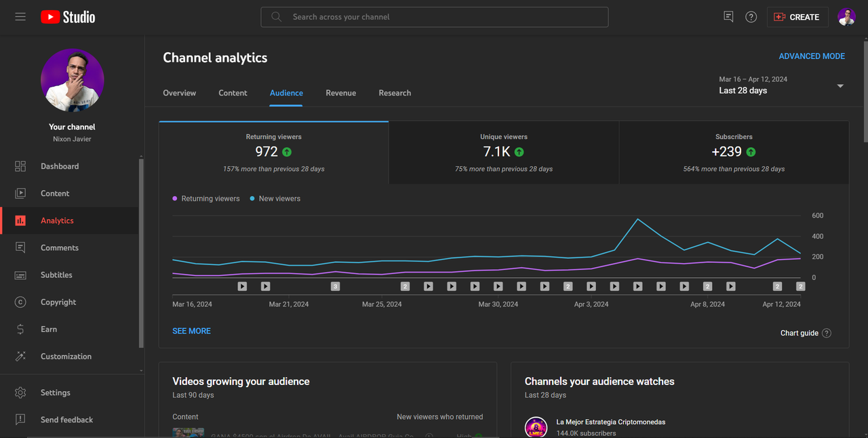This screenshot has width=868, height=438.
Task: Click Send feedback in the sidebar
Action: click(x=69, y=420)
